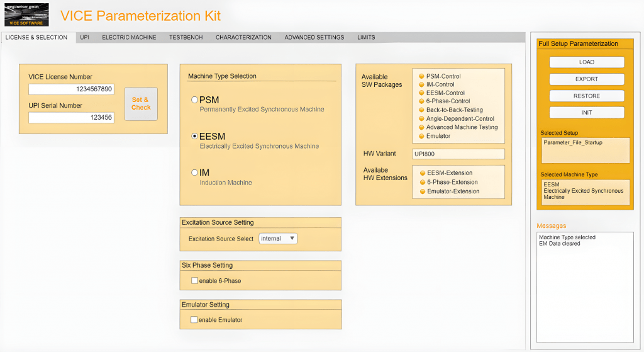Open the UPI tab
This screenshot has height=352, width=644.
(x=85, y=37)
